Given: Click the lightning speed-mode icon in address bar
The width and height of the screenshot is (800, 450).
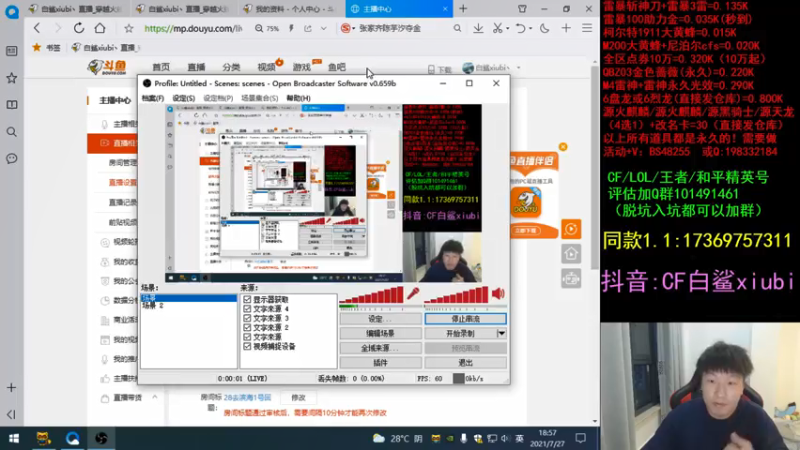Looking at the screenshot, I should [x=291, y=29].
